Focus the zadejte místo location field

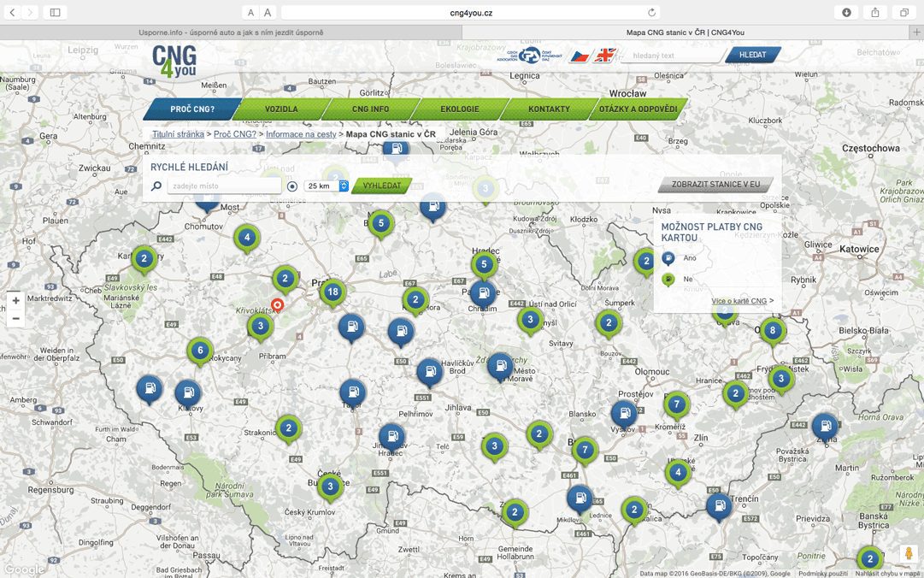click(x=224, y=186)
